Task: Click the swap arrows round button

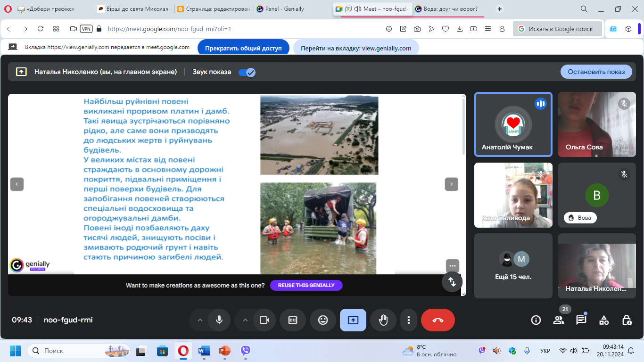Action: pyautogui.click(x=452, y=282)
